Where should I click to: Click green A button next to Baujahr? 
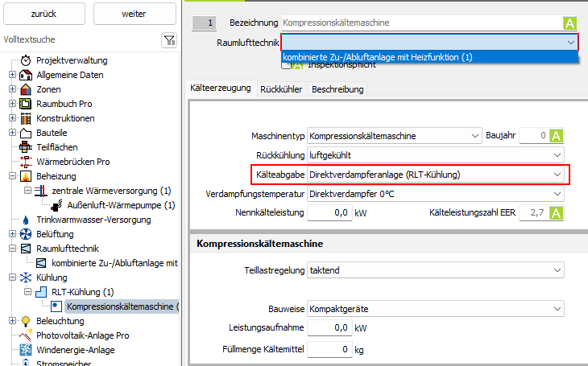tap(556, 136)
